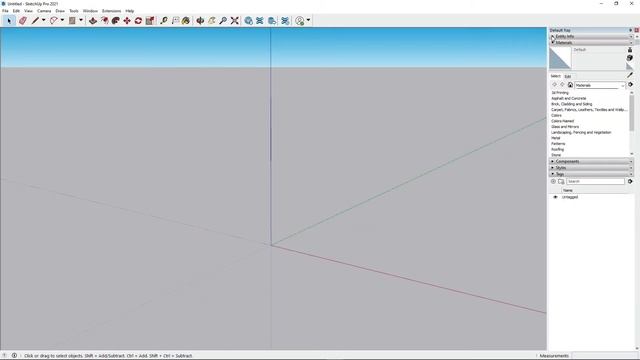Select the Zoom magnifier tool
Viewport: 640px width, 360px height.
coord(223,20)
